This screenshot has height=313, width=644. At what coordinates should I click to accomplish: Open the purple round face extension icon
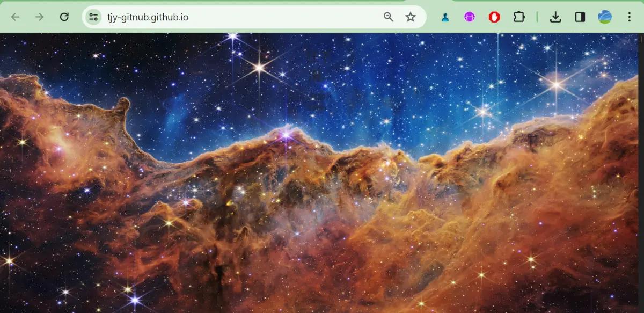470,17
